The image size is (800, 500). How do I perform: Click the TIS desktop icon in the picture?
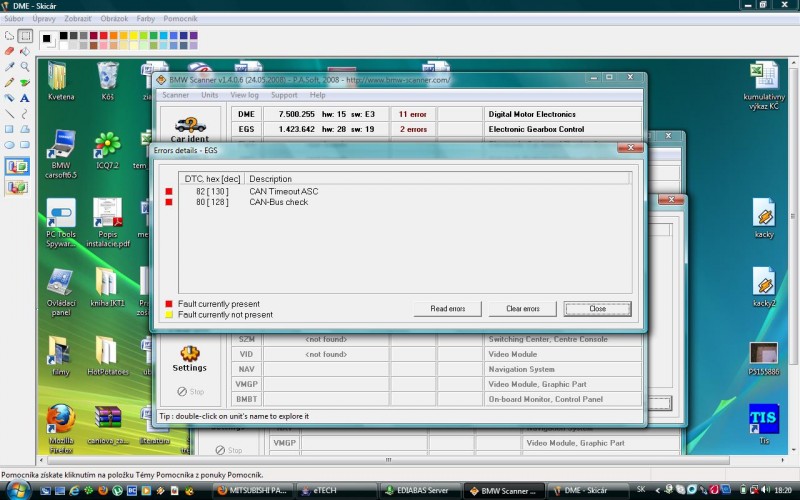[764, 424]
